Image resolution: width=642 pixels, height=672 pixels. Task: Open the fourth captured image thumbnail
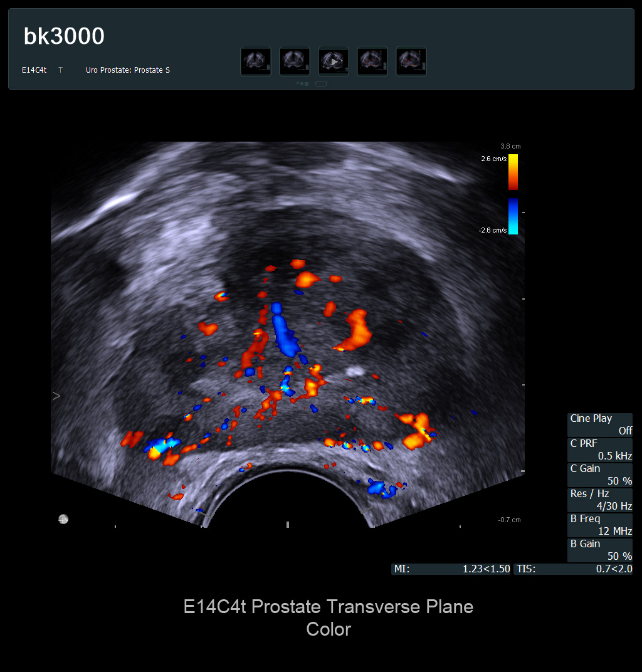372,61
